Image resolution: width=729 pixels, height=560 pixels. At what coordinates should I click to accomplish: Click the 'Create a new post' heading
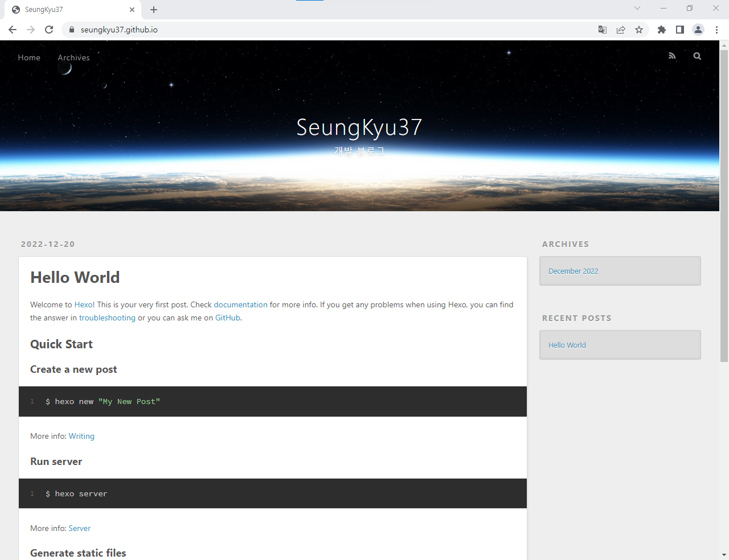coord(73,369)
